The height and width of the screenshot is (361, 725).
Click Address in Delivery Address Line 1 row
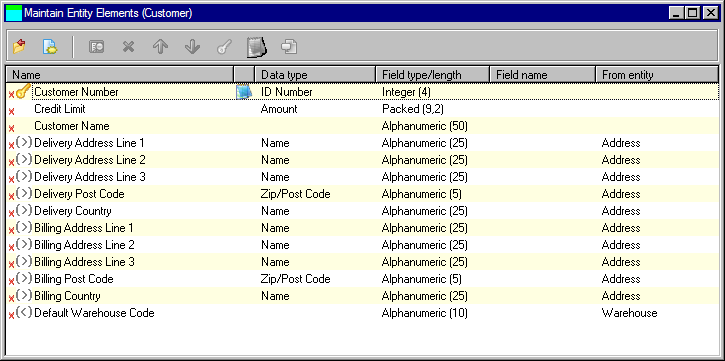coord(621,143)
